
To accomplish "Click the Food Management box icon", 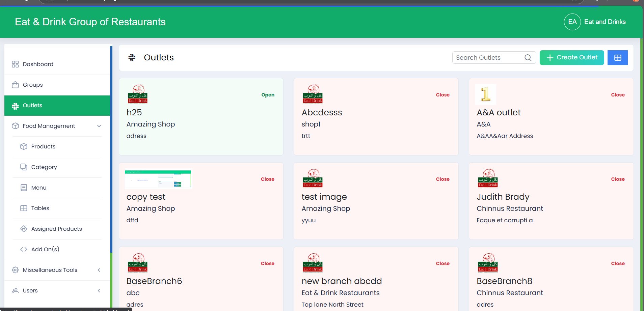I will tap(15, 126).
